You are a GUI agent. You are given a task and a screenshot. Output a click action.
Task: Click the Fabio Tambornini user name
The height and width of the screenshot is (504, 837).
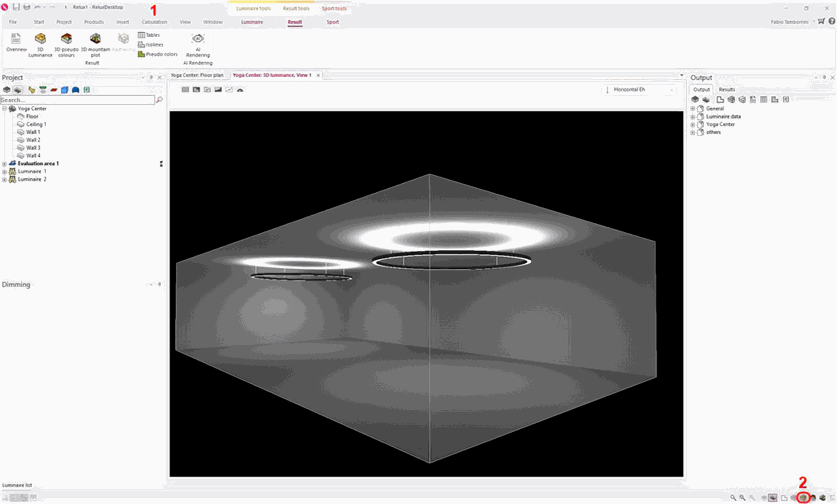pyautogui.click(x=789, y=22)
